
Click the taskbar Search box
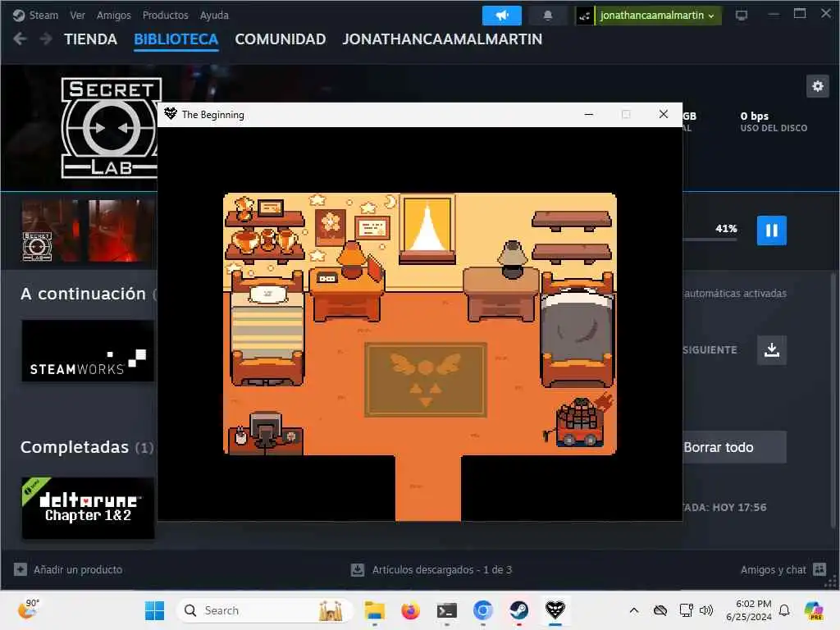[x=265, y=610]
